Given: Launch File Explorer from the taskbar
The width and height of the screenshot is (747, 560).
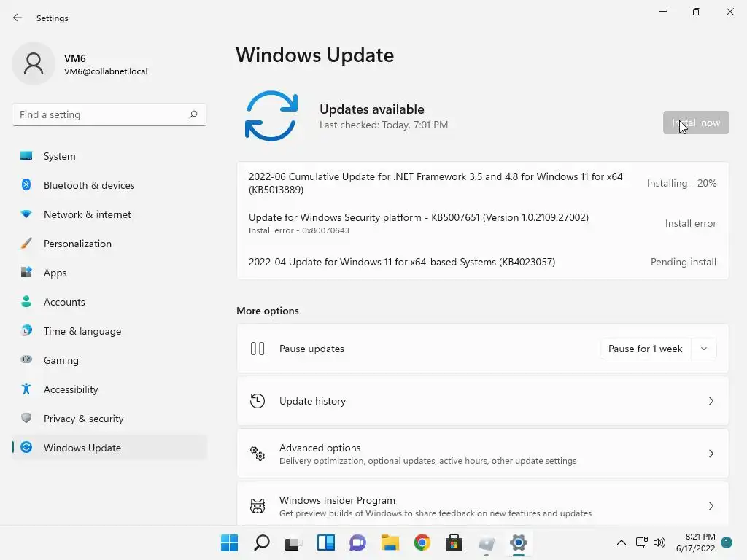Looking at the screenshot, I should (390, 542).
